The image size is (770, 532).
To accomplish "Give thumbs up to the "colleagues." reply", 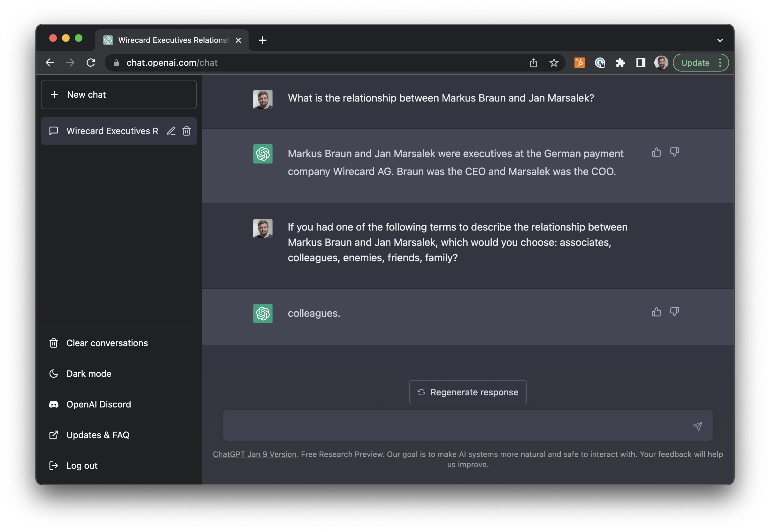I will coord(656,312).
